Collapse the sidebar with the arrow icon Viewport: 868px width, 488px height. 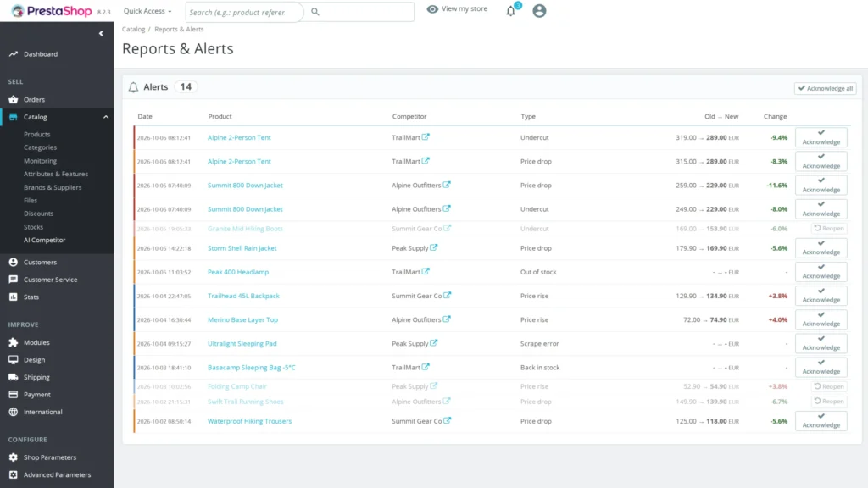pos(101,33)
